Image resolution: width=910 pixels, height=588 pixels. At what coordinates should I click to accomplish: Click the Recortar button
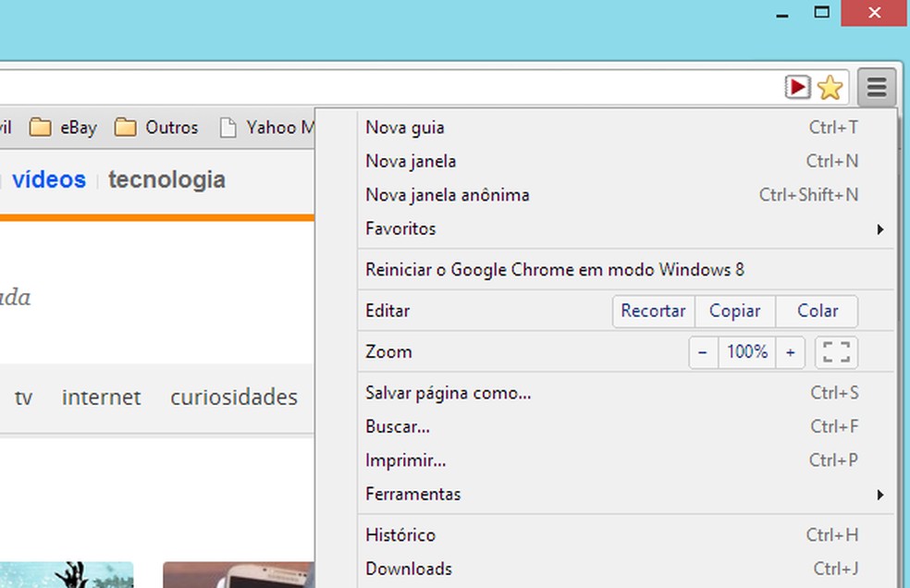(x=654, y=312)
